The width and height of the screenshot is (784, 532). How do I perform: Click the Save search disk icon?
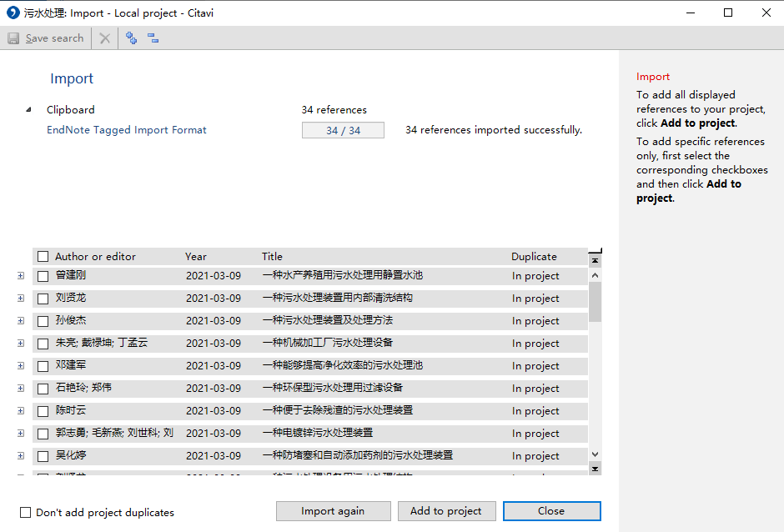coord(13,38)
